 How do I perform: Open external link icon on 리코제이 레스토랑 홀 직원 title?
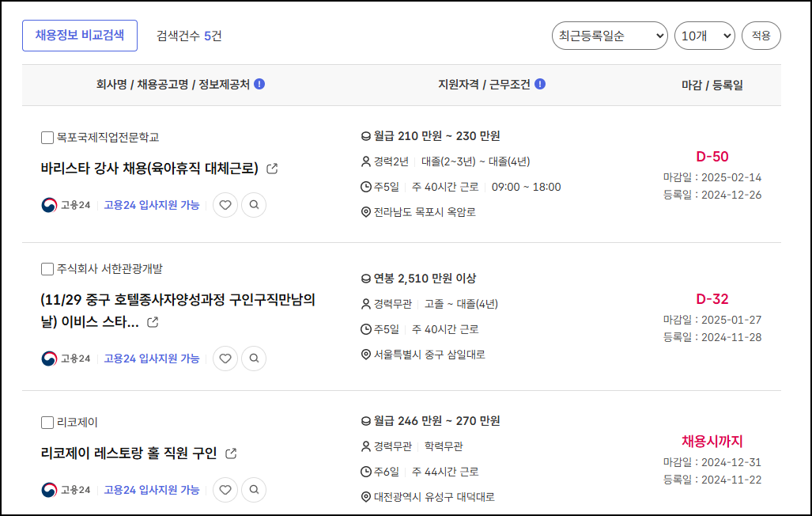[x=231, y=453]
